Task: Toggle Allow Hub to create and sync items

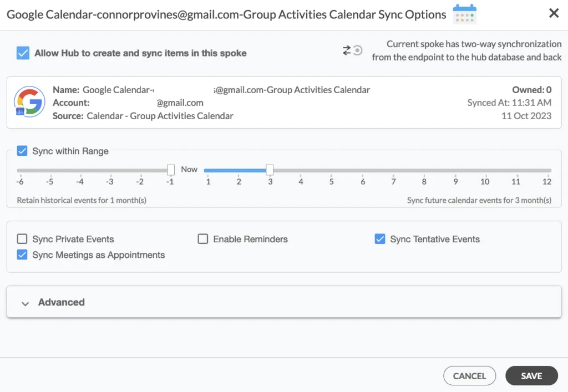Action: 23,53
